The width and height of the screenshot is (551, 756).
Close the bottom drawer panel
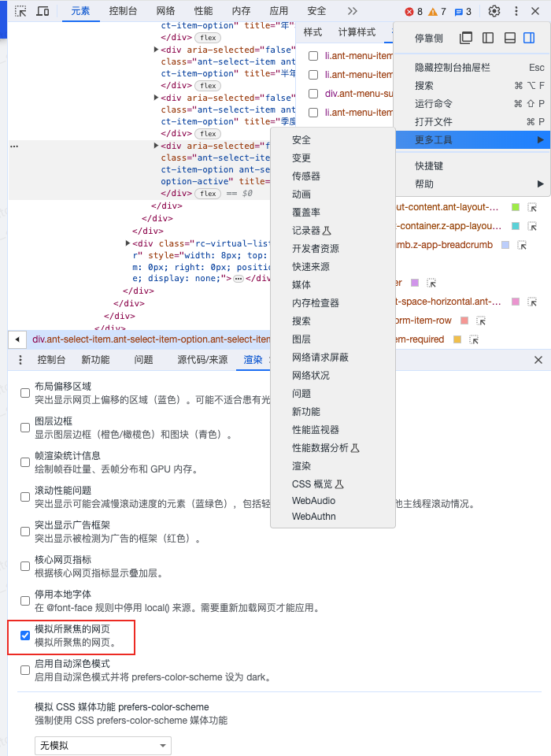pyautogui.click(x=538, y=360)
